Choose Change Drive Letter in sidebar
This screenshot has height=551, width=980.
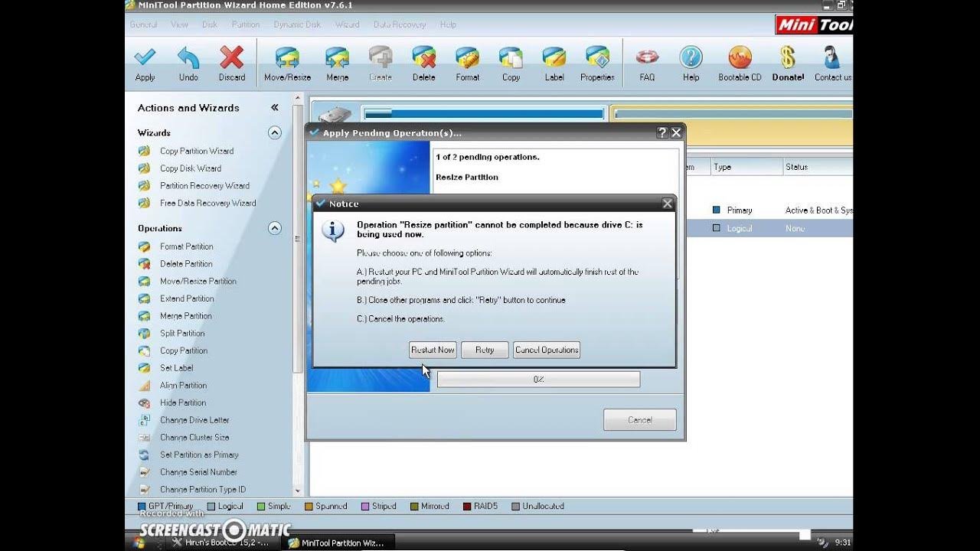tap(194, 420)
